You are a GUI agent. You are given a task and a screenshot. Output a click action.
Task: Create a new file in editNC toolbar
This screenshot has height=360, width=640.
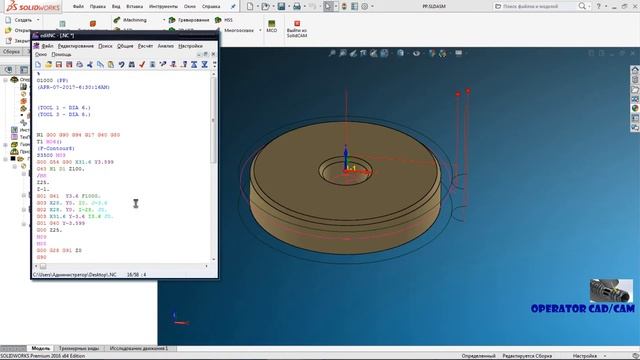tap(38, 64)
